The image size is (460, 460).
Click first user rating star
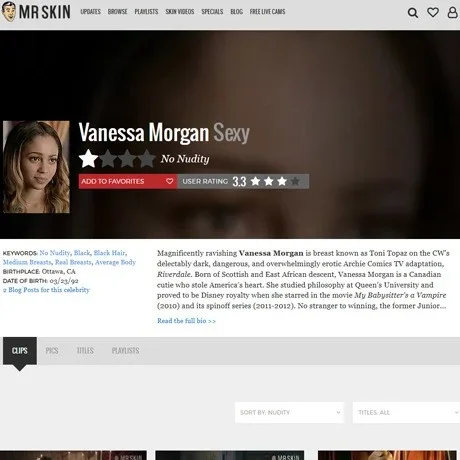coord(256,181)
